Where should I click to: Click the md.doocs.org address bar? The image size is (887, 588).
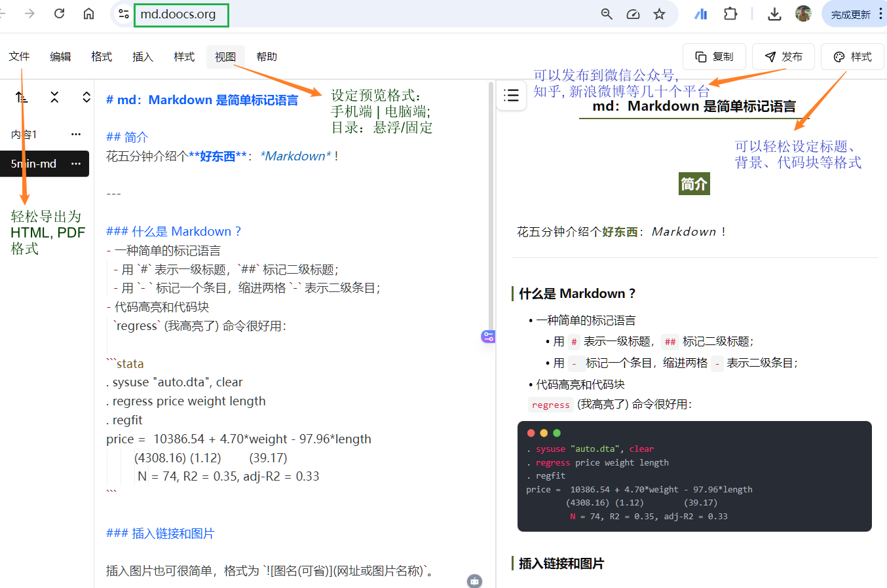click(x=181, y=13)
